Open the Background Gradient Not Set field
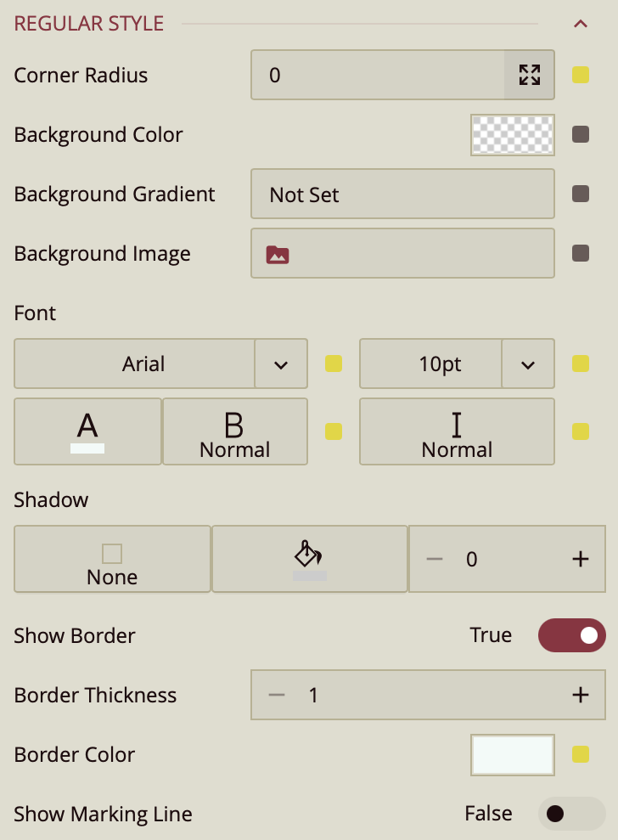Image resolution: width=618 pixels, height=840 pixels. coord(402,194)
